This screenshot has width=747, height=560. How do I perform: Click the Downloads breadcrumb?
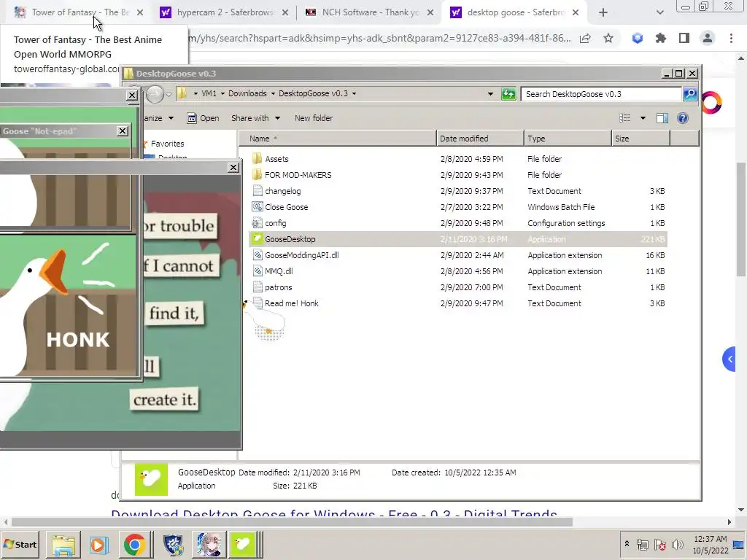click(x=247, y=94)
